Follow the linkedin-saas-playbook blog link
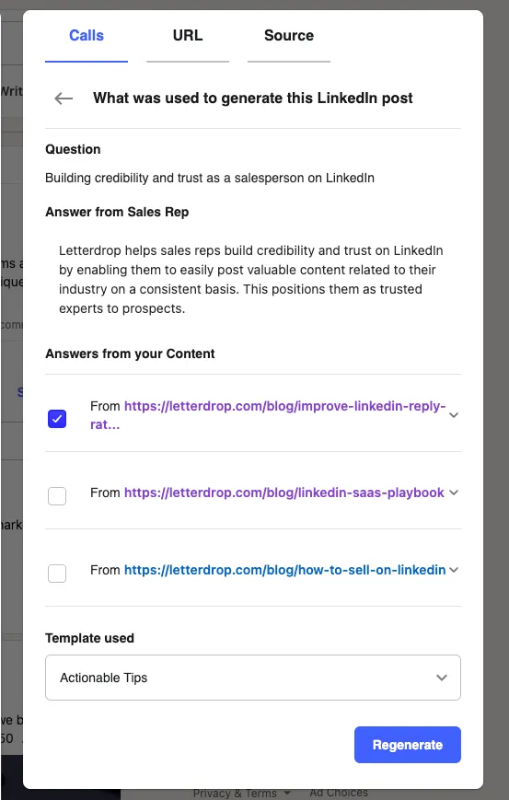The width and height of the screenshot is (509, 800). click(x=284, y=492)
